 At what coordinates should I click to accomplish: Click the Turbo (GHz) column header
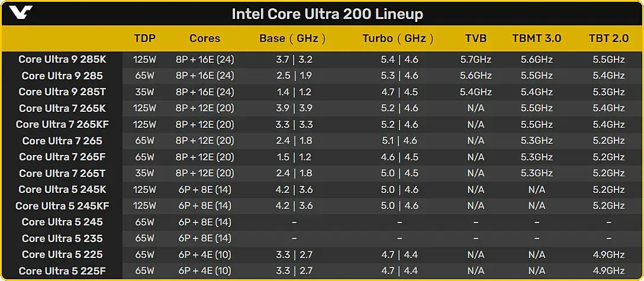[x=398, y=38]
